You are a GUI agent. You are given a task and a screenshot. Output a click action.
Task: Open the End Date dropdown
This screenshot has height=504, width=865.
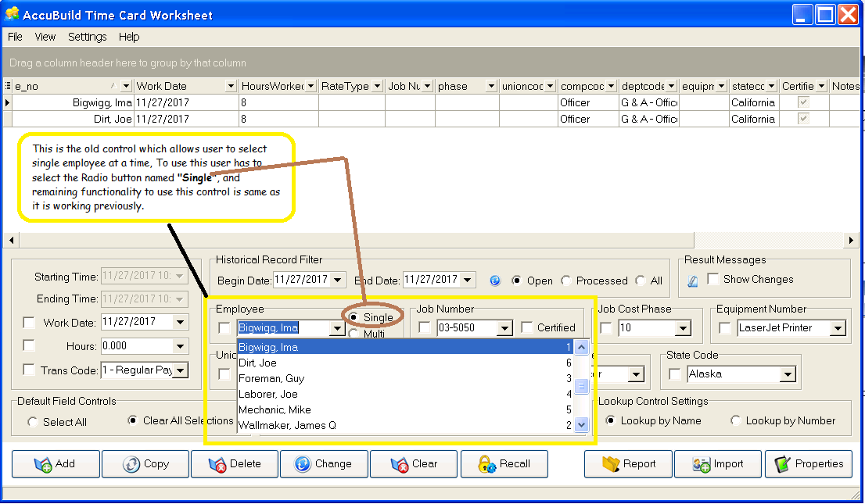pyautogui.click(x=467, y=280)
